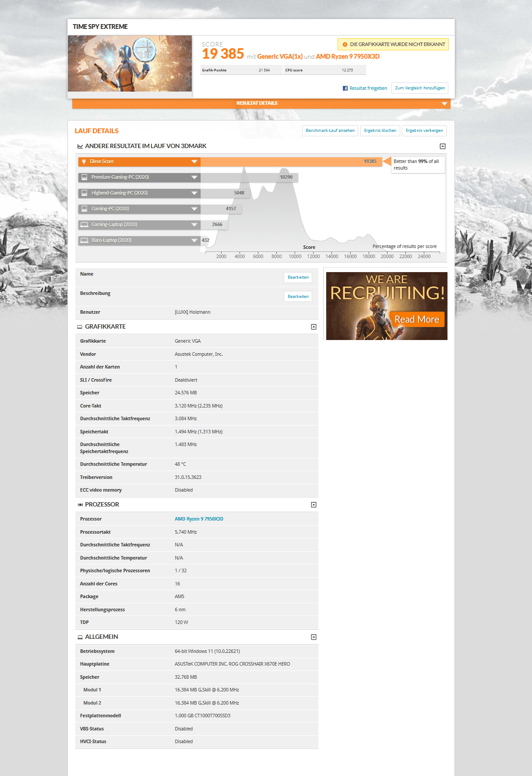The width and height of the screenshot is (532, 776).
Task: Click the laptop icon for Gaming-Laptop (2020)
Action: click(x=85, y=225)
